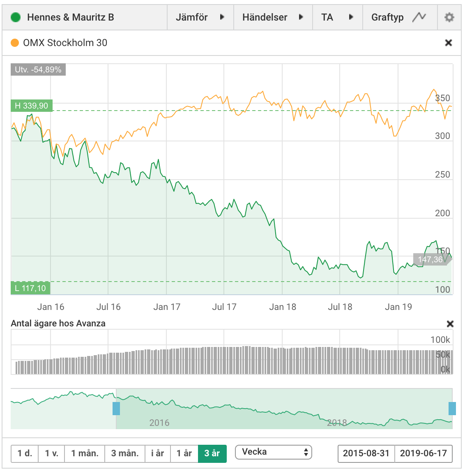Click the right blue range slider handle
This screenshot has height=476, width=465.
[452, 408]
